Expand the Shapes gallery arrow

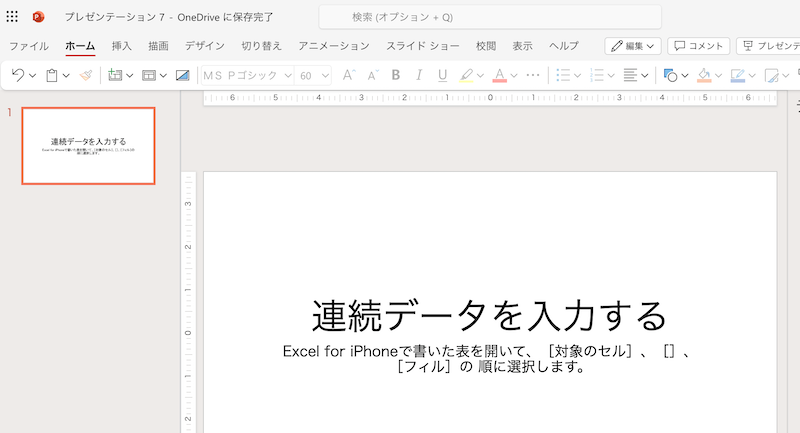[685, 75]
